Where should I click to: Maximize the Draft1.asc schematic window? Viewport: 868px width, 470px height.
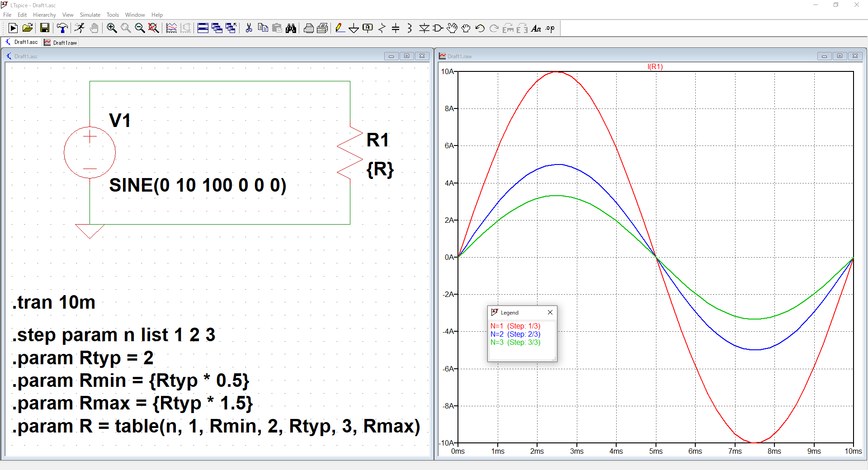pos(406,56)
